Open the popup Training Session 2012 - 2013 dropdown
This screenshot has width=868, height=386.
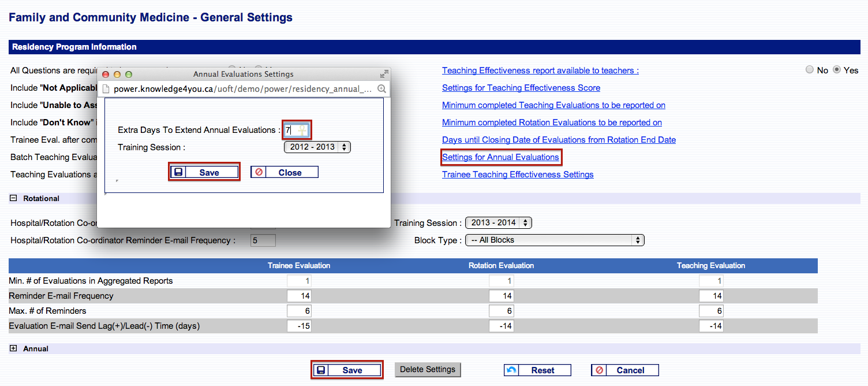[317, 147]
